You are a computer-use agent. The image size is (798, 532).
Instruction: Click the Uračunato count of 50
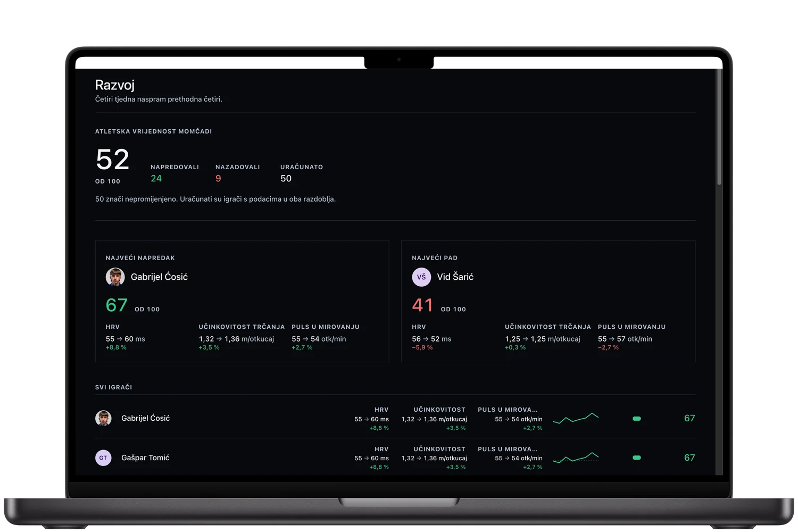(x=286, y=179)
